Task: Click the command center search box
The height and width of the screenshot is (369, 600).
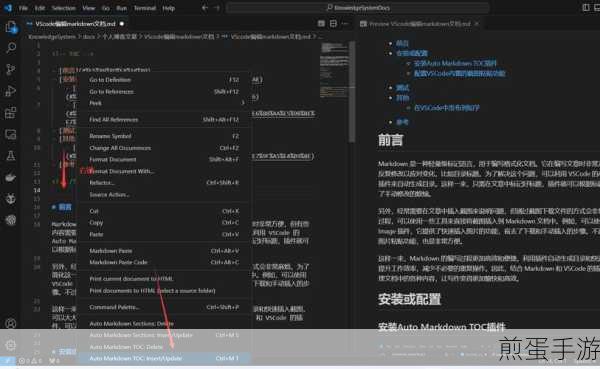Action: 358,8
